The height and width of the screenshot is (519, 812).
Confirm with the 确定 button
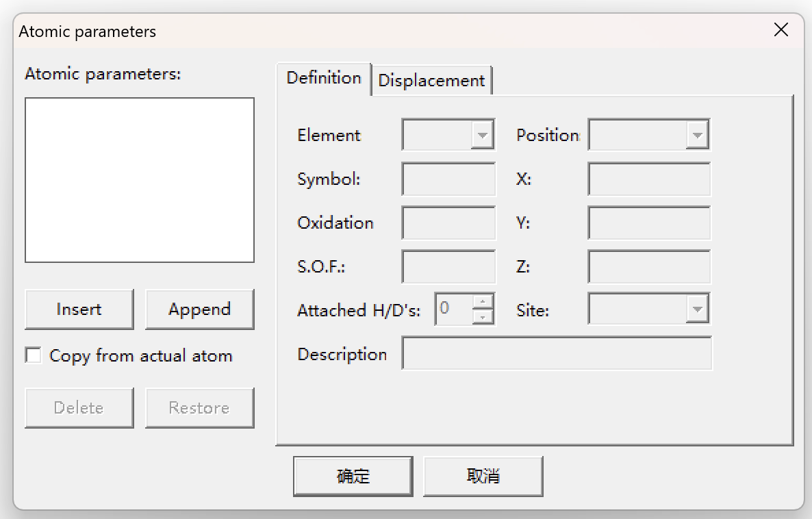coord(353,477)
